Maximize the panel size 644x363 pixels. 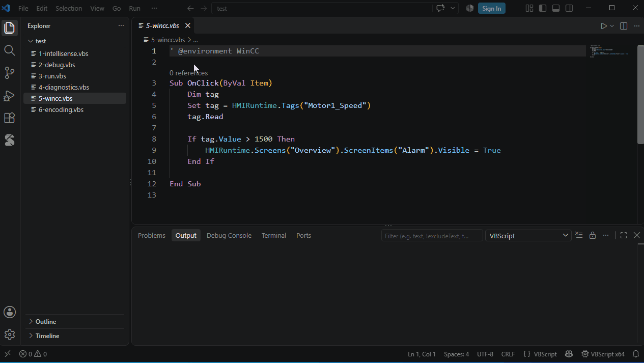(624, 235)
